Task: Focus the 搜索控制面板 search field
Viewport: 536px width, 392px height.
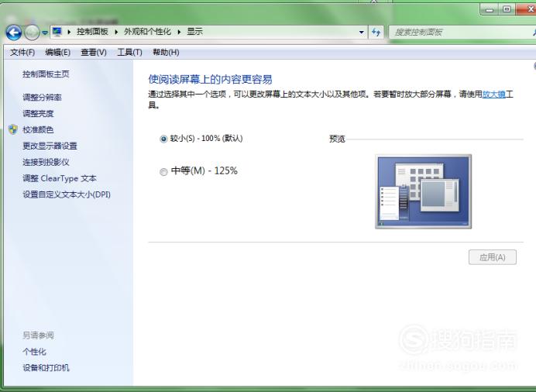Action: (x=462, y=32)
